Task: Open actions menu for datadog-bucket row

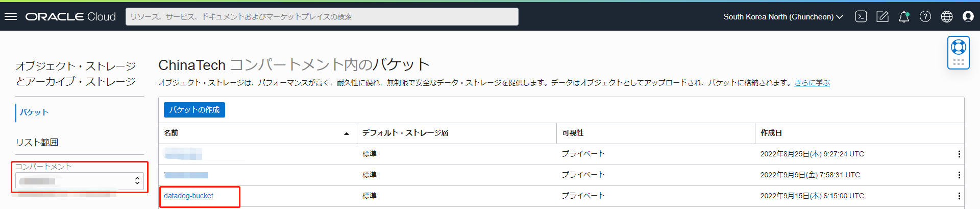Action: 959,196
